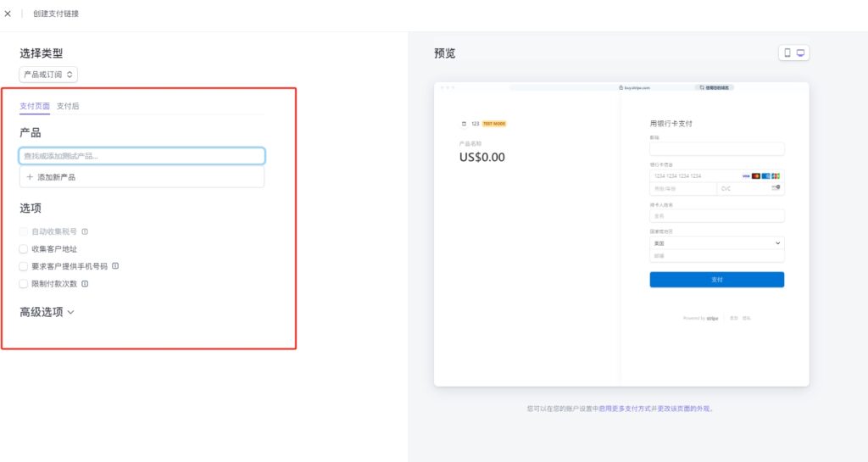Open info icon next to 自动收集税号
This screenshot has width=868, height=462.
click(x=85, y=231)
